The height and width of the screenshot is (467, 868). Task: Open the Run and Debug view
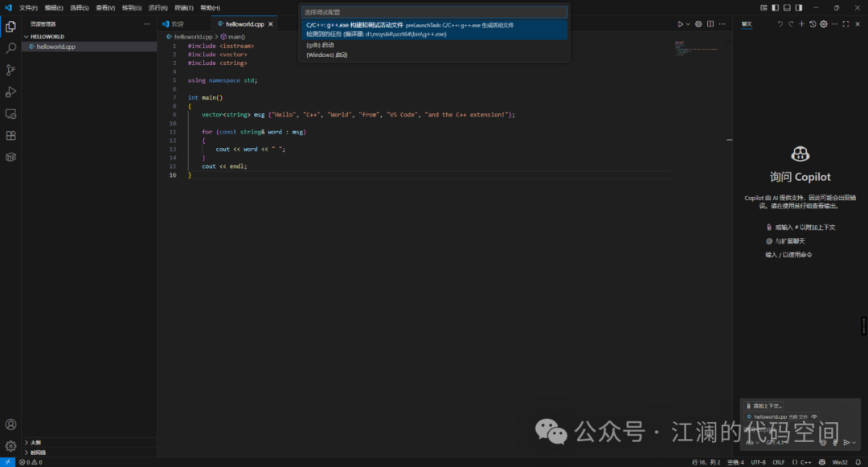coord(10,92)
